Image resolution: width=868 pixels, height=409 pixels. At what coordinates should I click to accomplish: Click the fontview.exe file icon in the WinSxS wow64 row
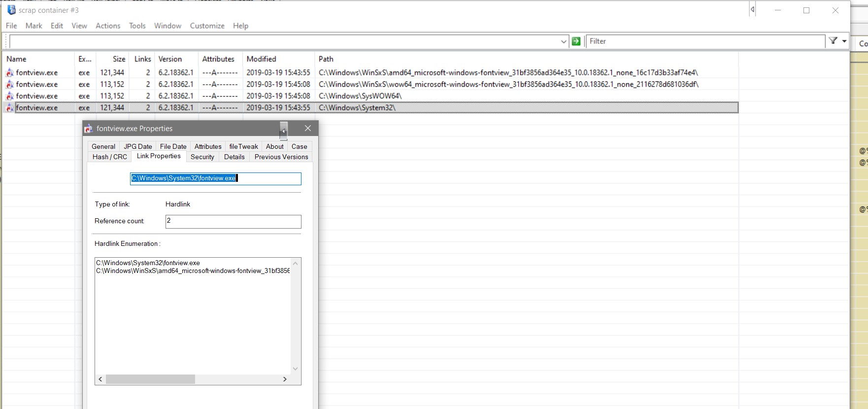click(9, 84)
